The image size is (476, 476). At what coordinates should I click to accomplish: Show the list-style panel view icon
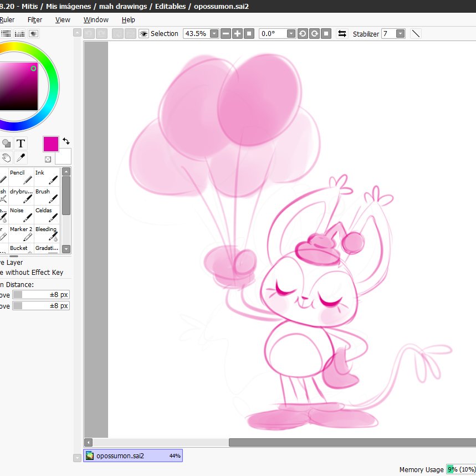click(x=6, y=34)
